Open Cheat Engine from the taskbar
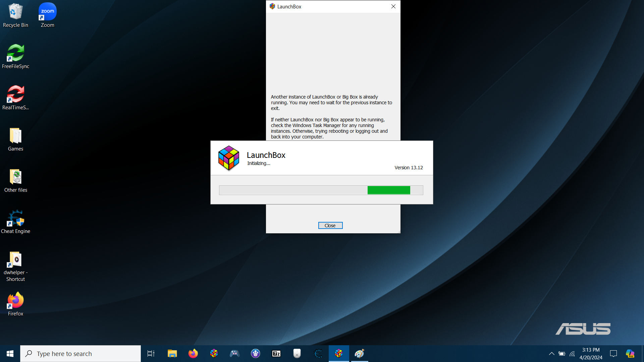 [318, 354]
